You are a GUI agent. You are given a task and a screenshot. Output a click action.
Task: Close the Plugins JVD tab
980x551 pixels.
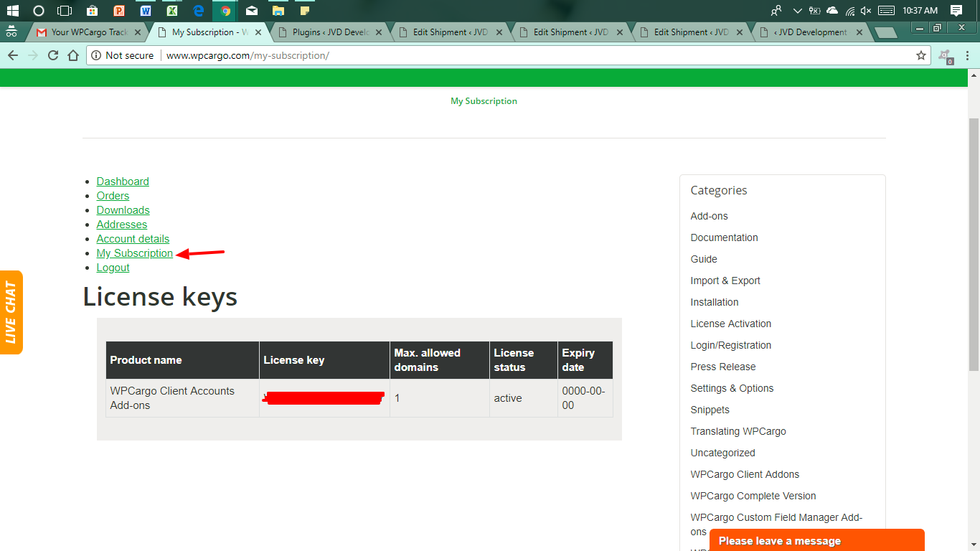[379, 32]
